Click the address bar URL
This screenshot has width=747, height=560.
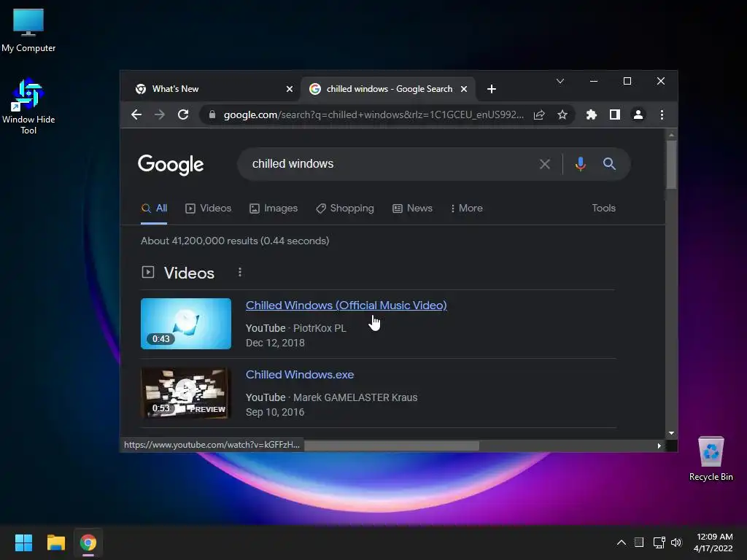(373, 114)
